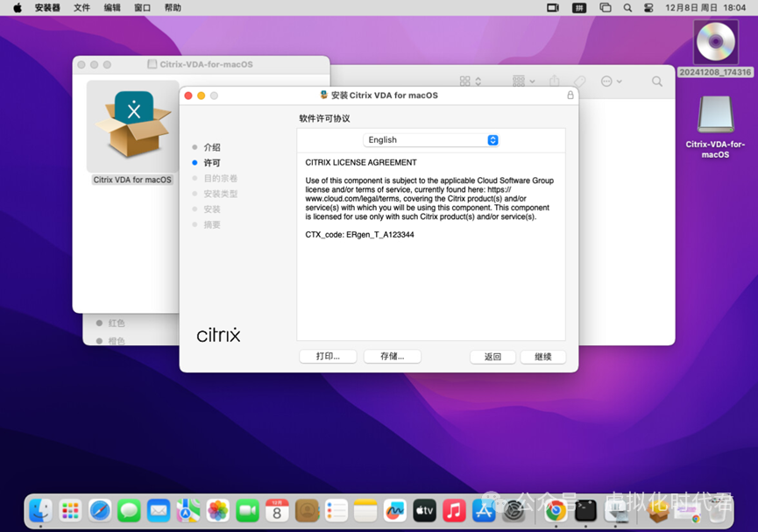The image size is (758, 532).
Task: Click the Citrix-VDA-for-macOS Finder window title
Action: pyautogui.click(x=206, y=64)
